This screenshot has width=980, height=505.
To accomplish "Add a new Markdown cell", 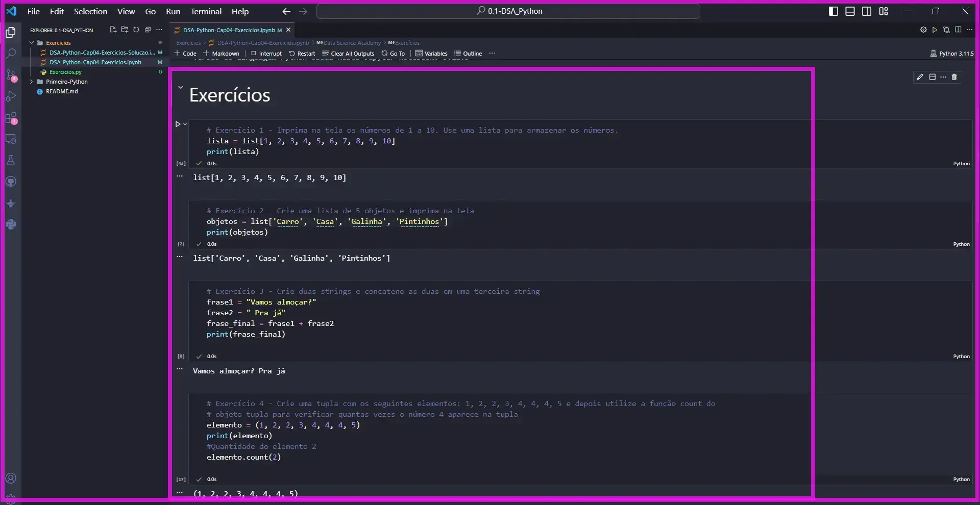I will tap(221, 53).
